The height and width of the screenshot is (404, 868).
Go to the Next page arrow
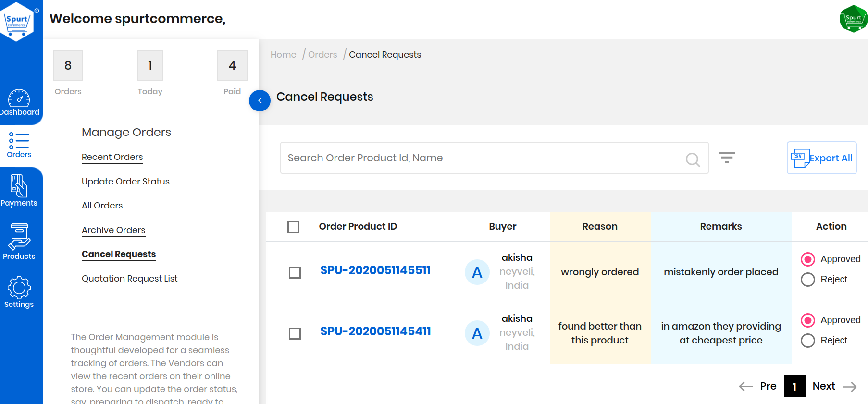tap(849, 387)
